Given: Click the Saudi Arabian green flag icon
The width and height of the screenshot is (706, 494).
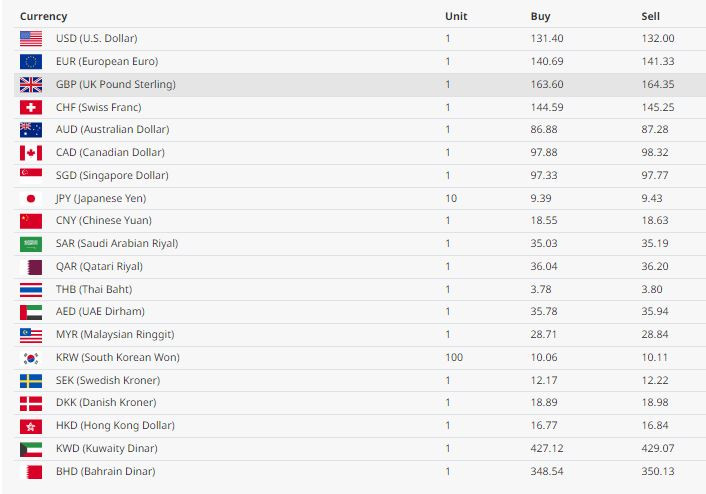Looking at the screenshot, I should [31, 244].
